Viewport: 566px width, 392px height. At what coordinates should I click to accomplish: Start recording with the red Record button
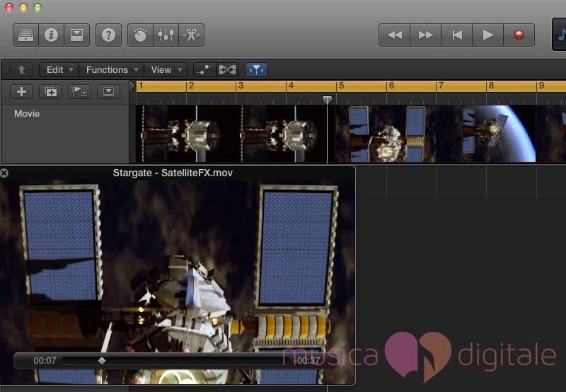pos(519,35)
